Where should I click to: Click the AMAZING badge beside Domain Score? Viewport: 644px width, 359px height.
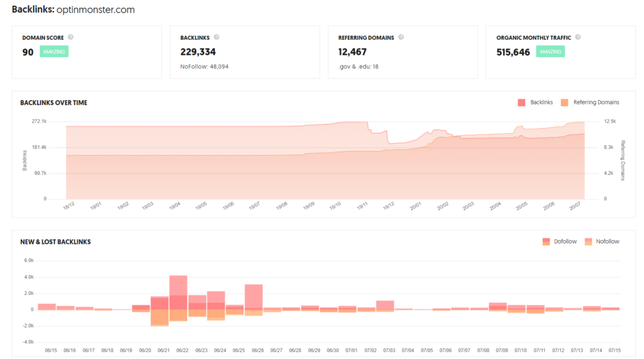coord(54,52)
